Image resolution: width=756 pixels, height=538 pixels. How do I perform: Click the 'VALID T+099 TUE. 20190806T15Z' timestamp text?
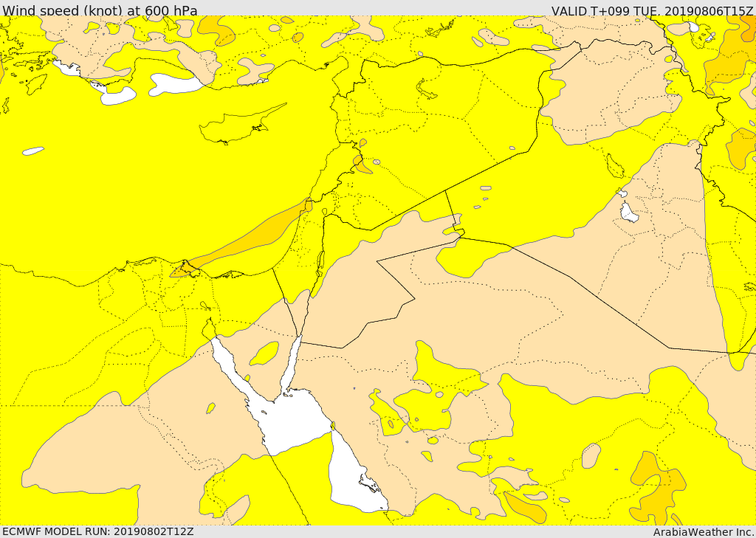pyautogui.click(x=653, y=10)
